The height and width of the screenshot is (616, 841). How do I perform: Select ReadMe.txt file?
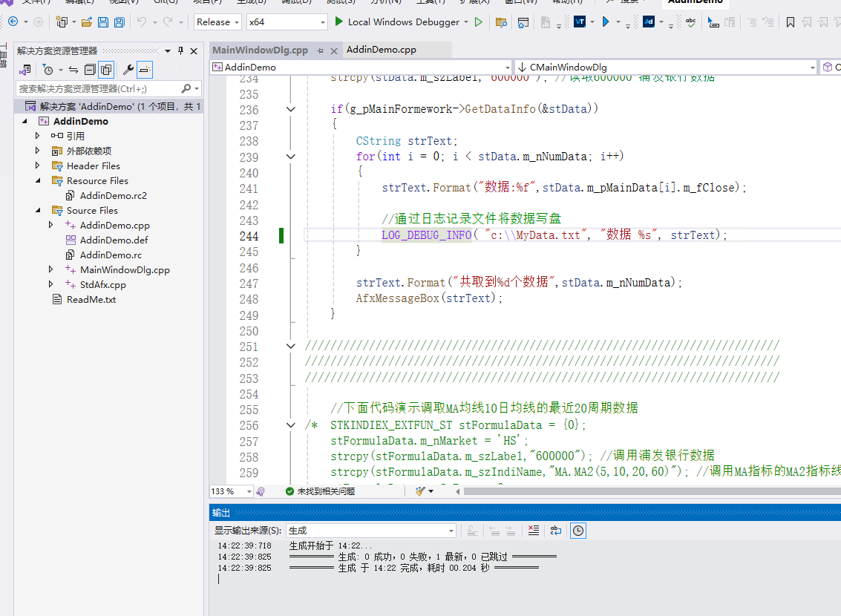[x=91, y=300]
